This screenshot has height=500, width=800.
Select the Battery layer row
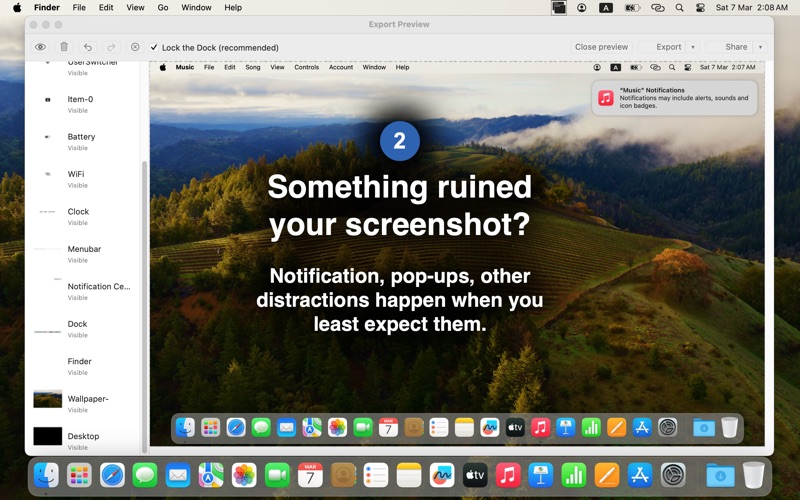[x=82, y=142]
